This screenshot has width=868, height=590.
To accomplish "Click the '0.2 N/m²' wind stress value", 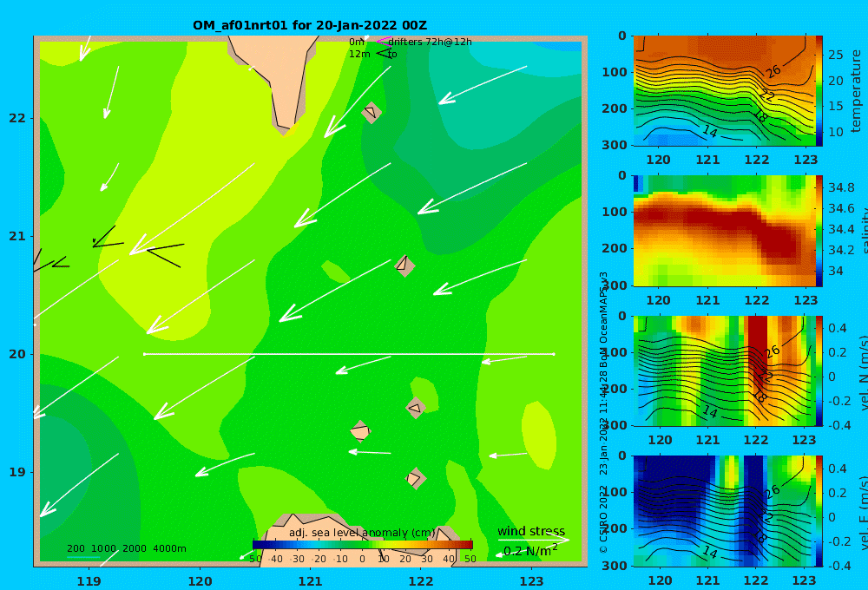I will pyautogui.click(x=529, y=551).
